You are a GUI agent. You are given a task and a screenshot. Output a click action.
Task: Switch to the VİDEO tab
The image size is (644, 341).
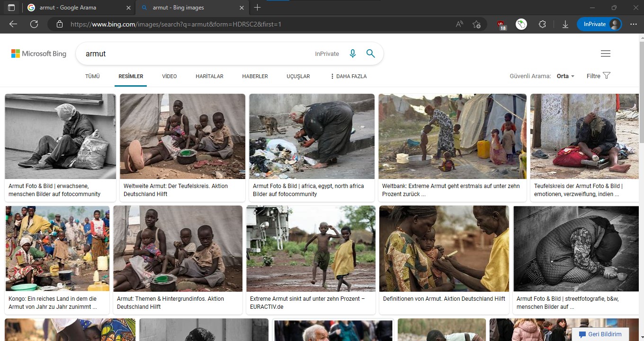169,76
